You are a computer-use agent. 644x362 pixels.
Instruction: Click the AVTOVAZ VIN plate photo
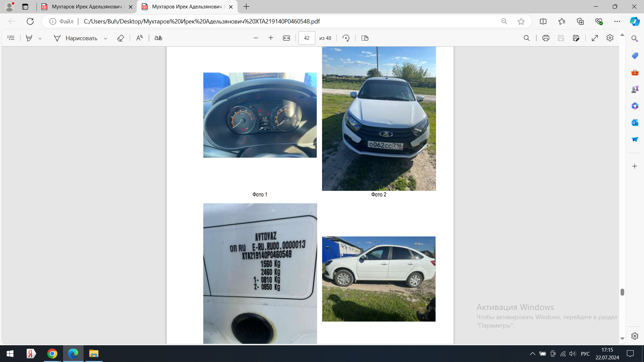pos(260,274)
